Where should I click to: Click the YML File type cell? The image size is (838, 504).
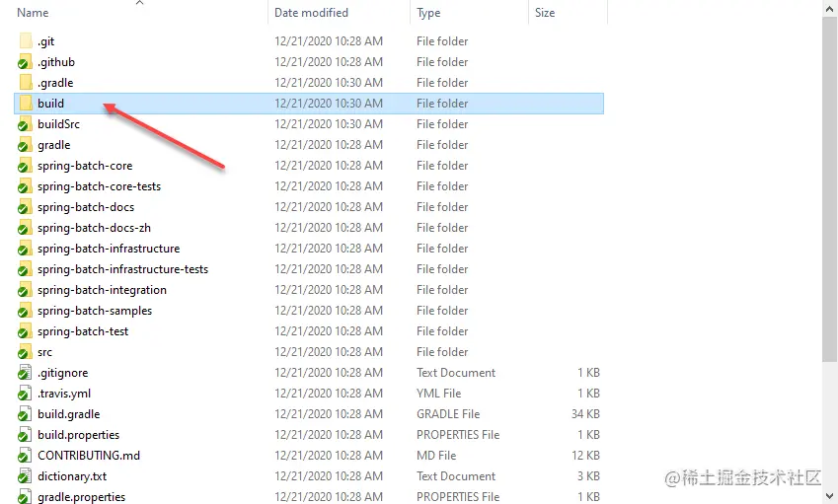pyautogui.click(x=438, y=394)
